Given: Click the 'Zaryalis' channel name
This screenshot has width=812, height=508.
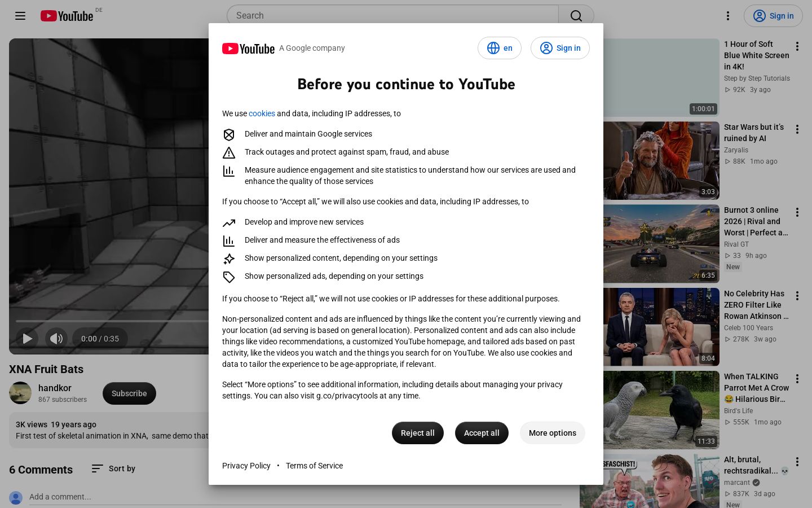Looking at the screenshot, I should [736, 150].
